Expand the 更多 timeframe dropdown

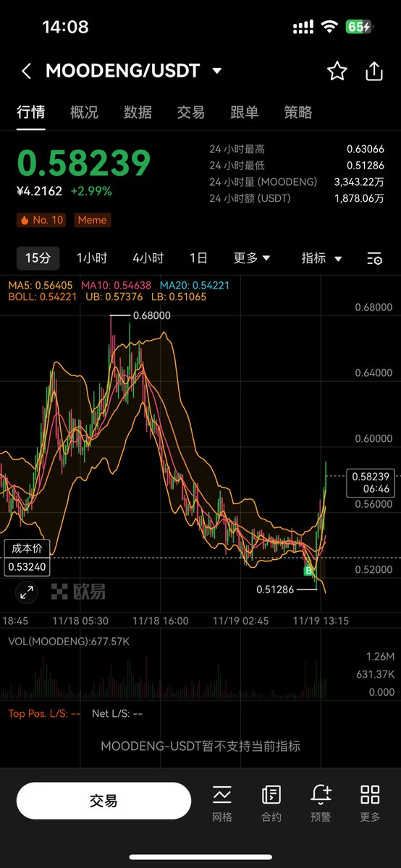(x=252, y=258)
